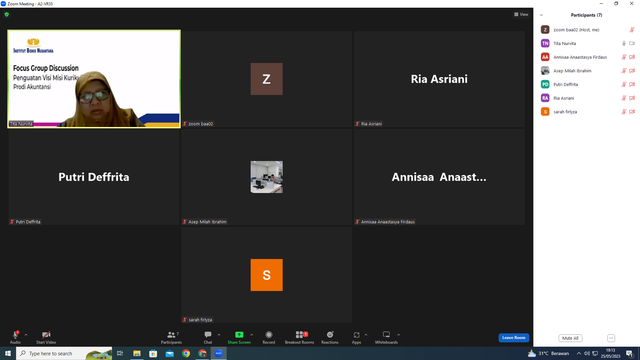Screen dimensions: 640x360
Task: Click Putri Deffrita's video-off icon in list
Action: pyautogui.click(x=632, y=84)
